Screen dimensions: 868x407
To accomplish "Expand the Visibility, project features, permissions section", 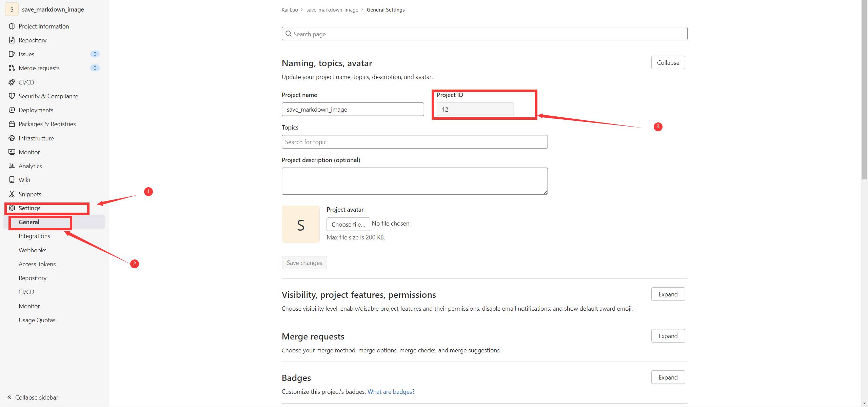I will pyautogui.click(x=668, y=294).
